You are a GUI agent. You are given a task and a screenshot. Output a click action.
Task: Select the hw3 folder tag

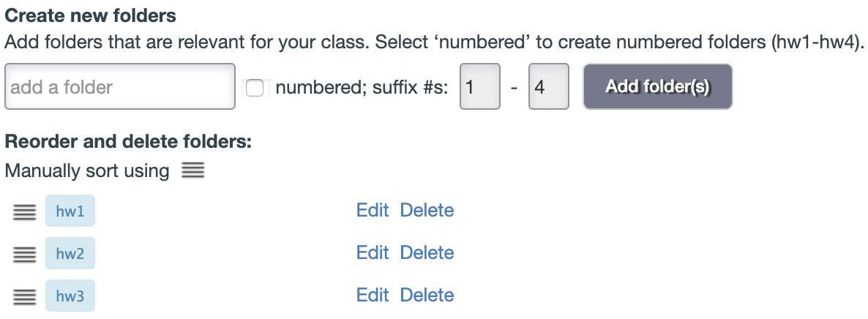(x=70, y=296)
